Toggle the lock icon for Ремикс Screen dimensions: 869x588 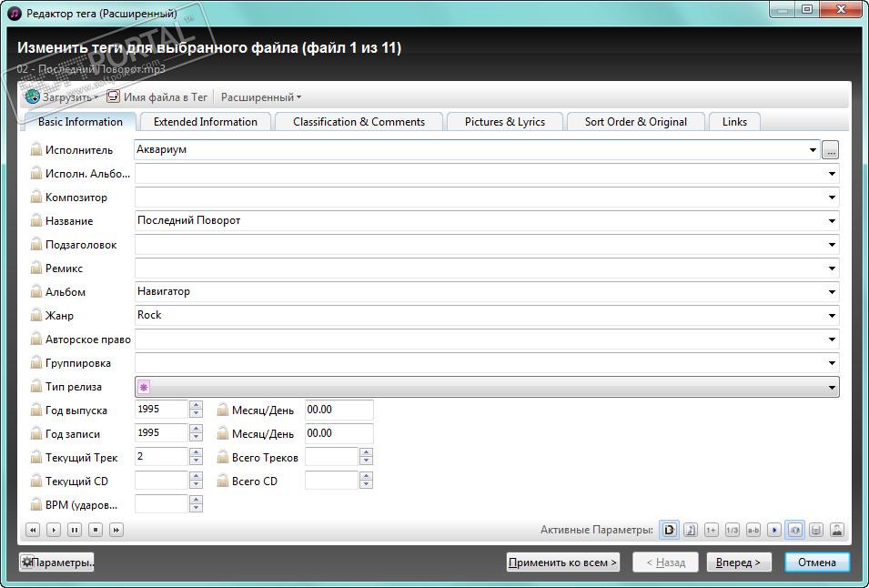click(36, 269)
